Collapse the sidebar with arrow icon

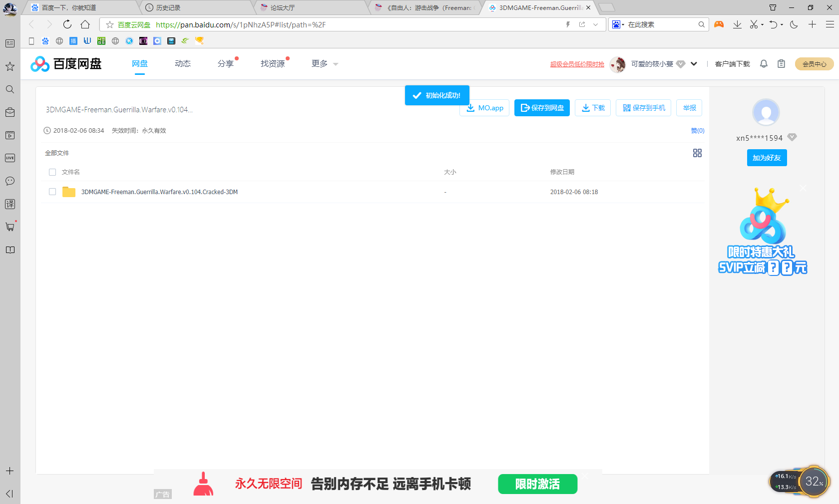[x=10, y=494]
